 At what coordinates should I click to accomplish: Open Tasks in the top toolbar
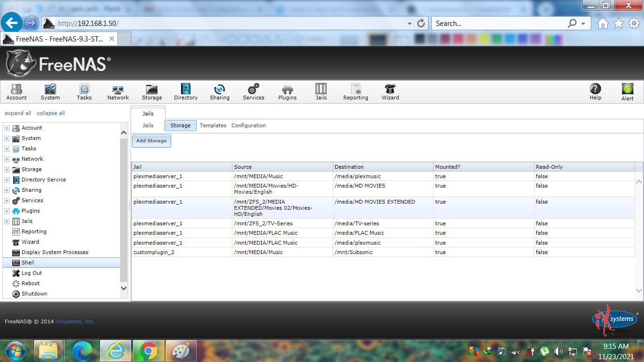tap(84, 92)
